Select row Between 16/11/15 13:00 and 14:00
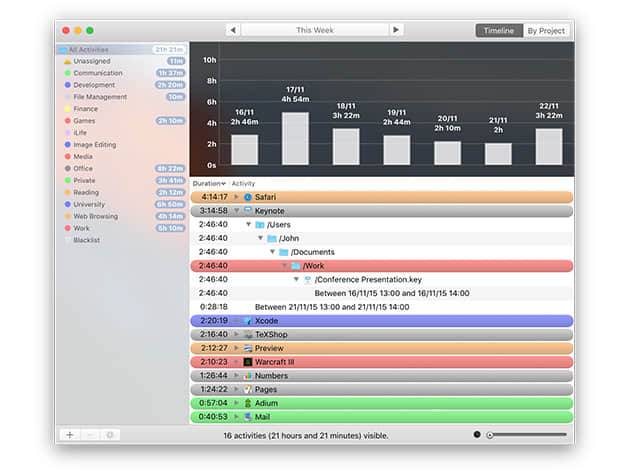 pyautogui.click(x=381, y=293)
